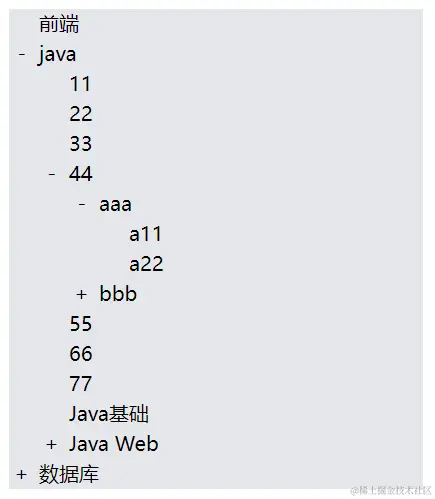Select the a22 leaf item

[x=146, y=264]
